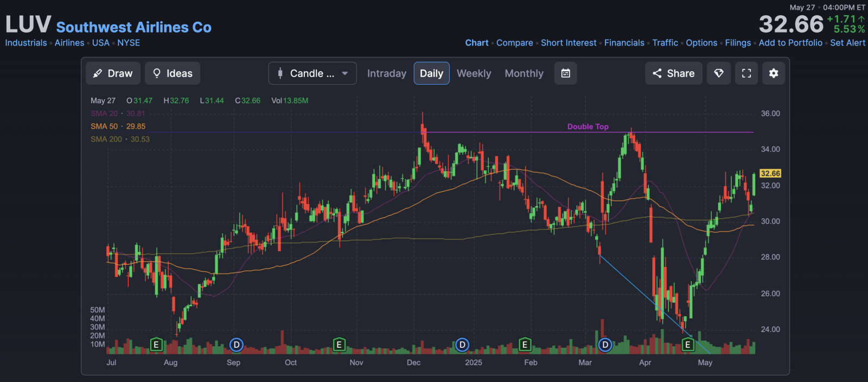Switch to the Intraday timeframe
Viewport: 868px width, 382px height.
pyautogui.click(x=386, y=73)
